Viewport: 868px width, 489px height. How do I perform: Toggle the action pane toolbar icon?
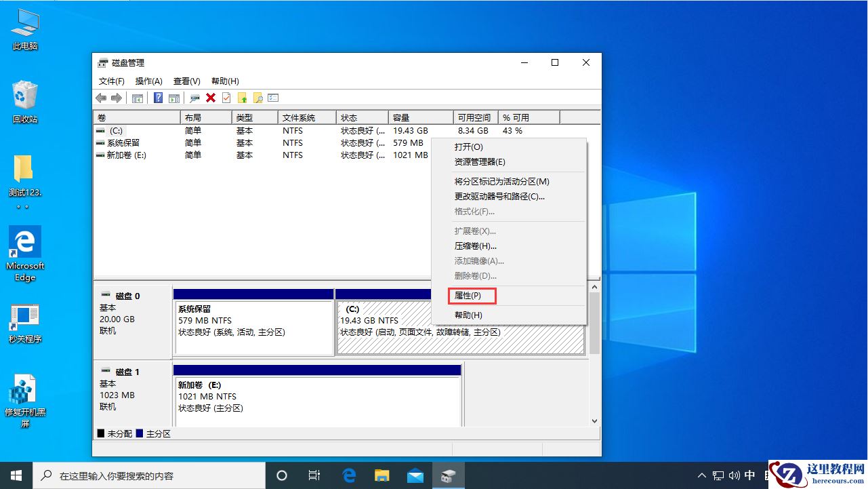tap(174, 97)
